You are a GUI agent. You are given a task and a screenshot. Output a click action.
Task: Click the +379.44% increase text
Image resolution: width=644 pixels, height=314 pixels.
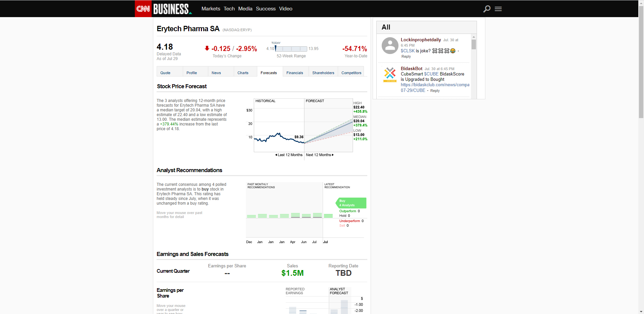(x=169, y=124)
